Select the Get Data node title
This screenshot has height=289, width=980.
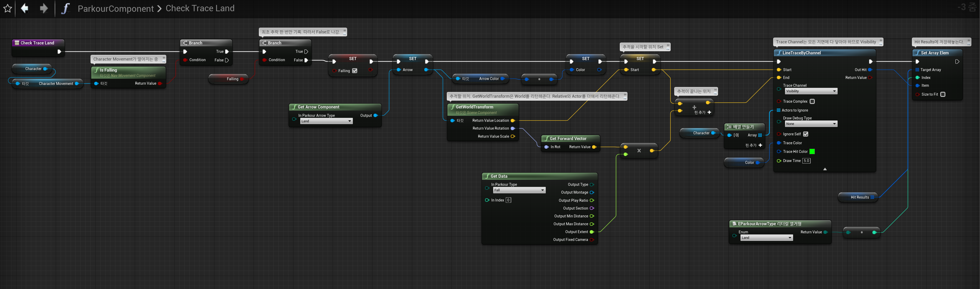pyautogui.click(x=499, y=176)
